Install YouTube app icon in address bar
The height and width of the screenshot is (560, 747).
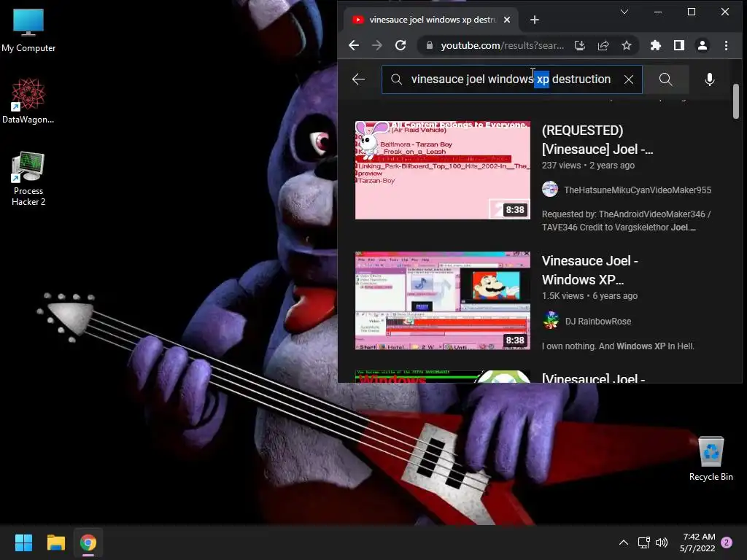click(x=580, y=45)
